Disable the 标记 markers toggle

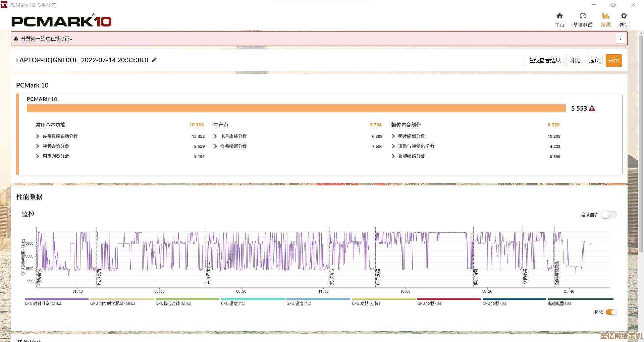[611, 312]
